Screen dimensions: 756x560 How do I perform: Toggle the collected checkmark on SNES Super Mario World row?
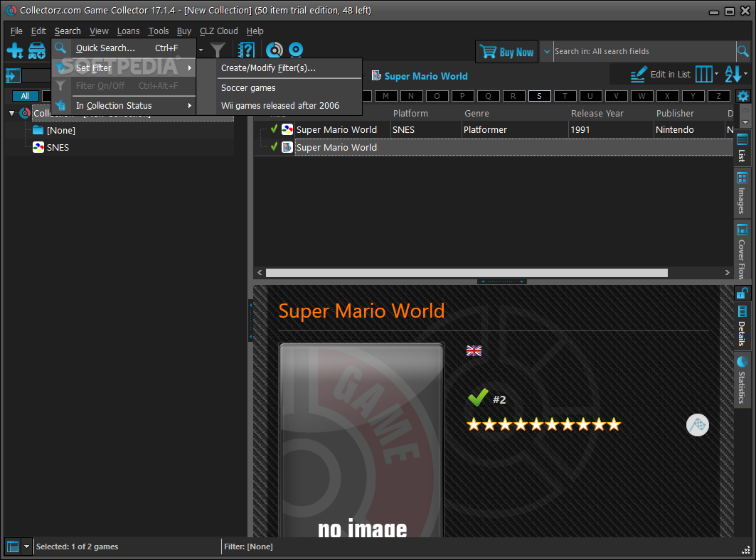[x=274, y=129]
